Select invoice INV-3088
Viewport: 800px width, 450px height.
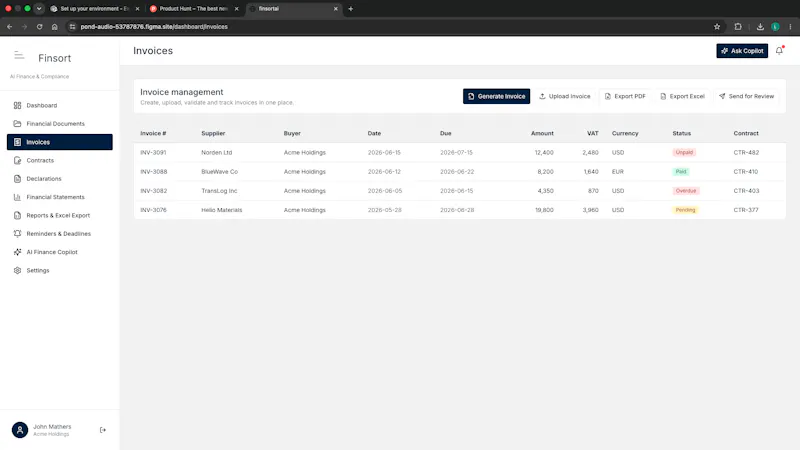tap(154, 172)
